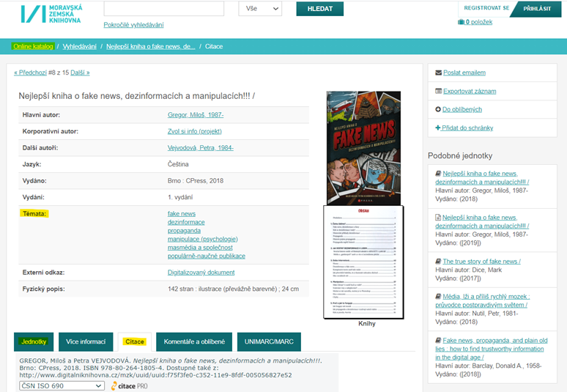
Task: Click the plus icon for Přidat do schránky
Action: pos(438,127)
